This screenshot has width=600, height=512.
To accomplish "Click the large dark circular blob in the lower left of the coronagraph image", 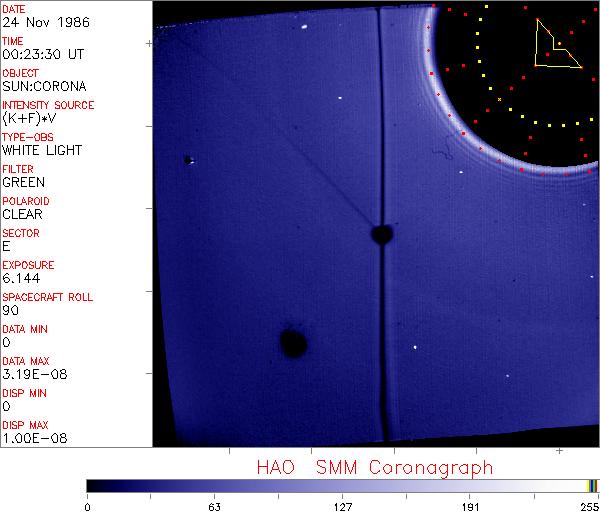I will click(293, 343).
